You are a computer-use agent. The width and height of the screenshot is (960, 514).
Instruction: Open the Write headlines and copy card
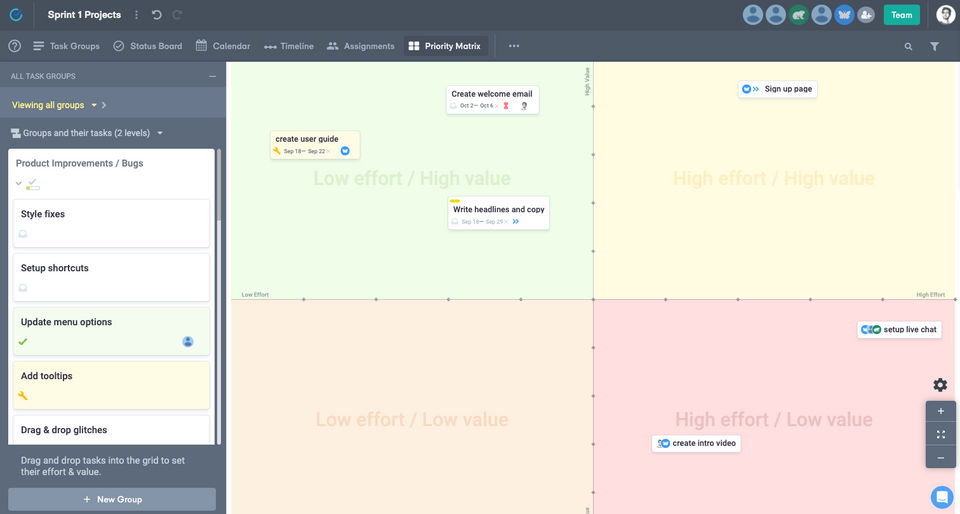(498, 213)
